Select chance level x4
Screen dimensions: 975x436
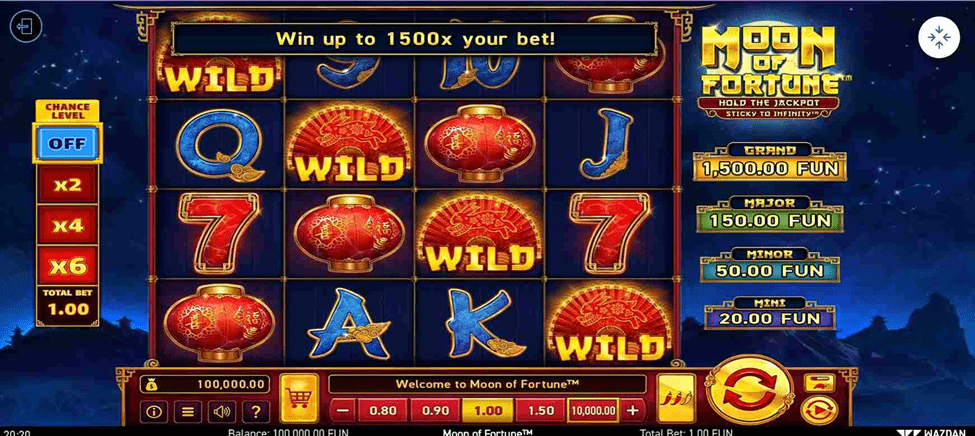click(x=67, y=225)
